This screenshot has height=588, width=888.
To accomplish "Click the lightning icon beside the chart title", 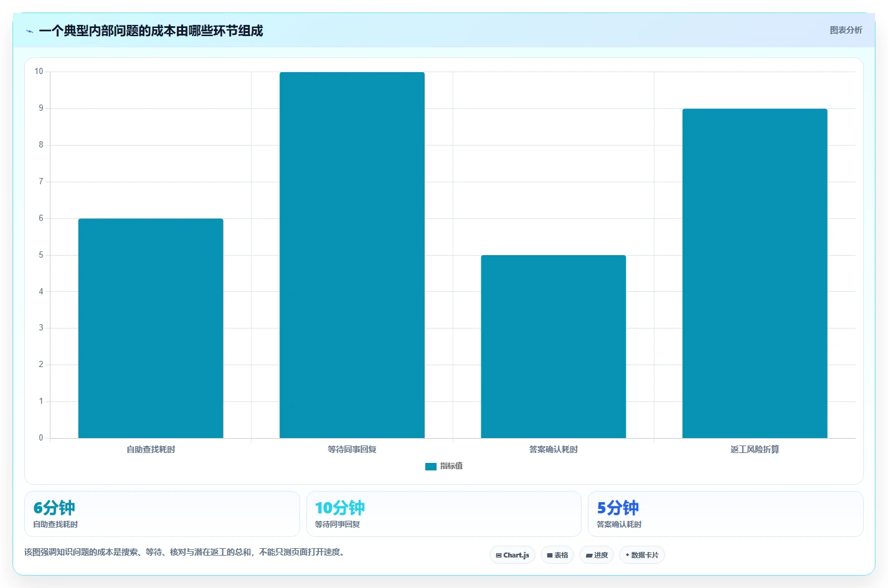I will click(30, 31).
